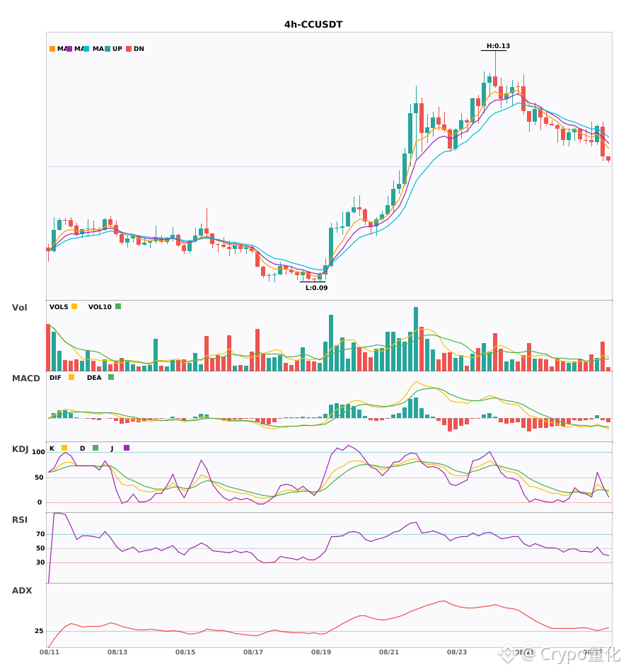The image size is (626, 672).
Task: Click the 08/13 date label
Action: [117, 652]
